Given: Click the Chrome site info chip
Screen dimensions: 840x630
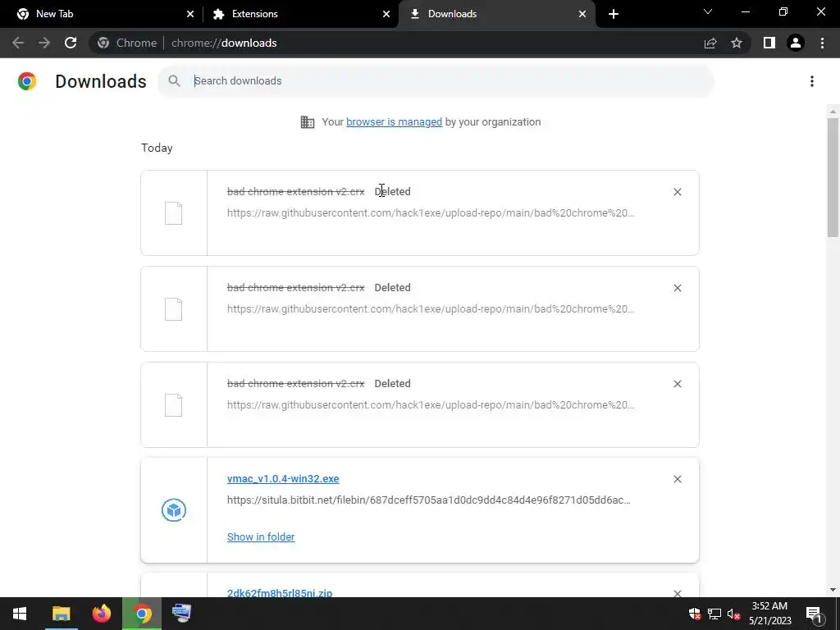Looking at the screenshot, I should [128, 43].
